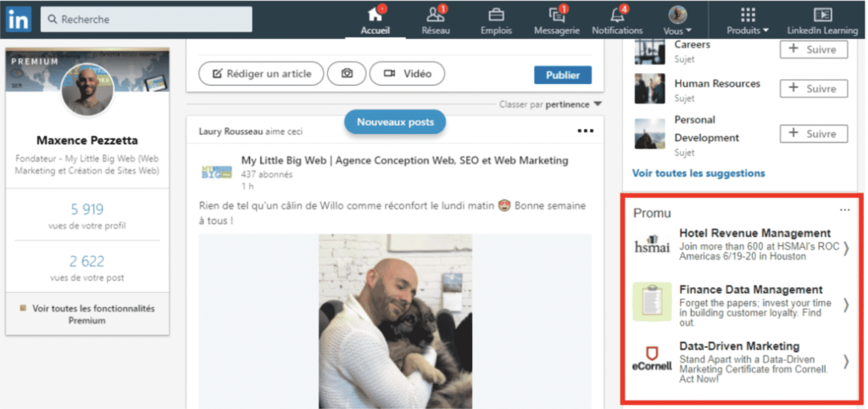The height and width of the screenshot is (409, 868).
Task: Click the Publier button
Action: (x=563, y=76)
